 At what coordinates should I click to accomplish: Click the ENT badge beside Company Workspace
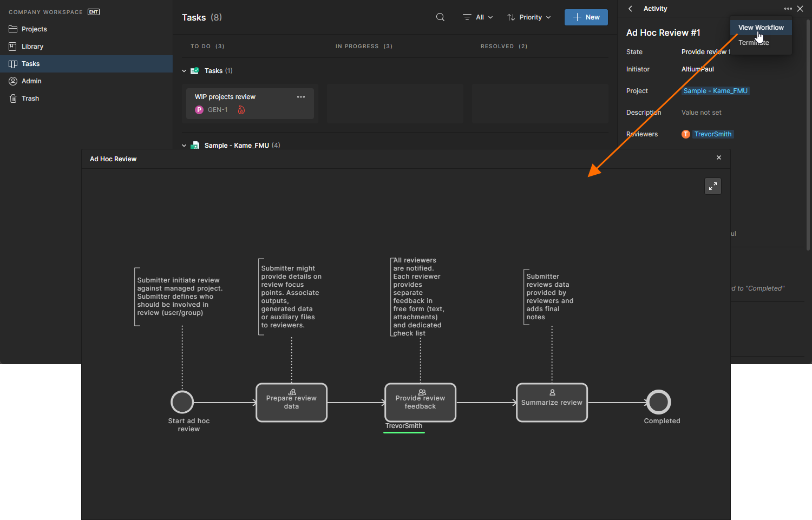coord(94,12)
